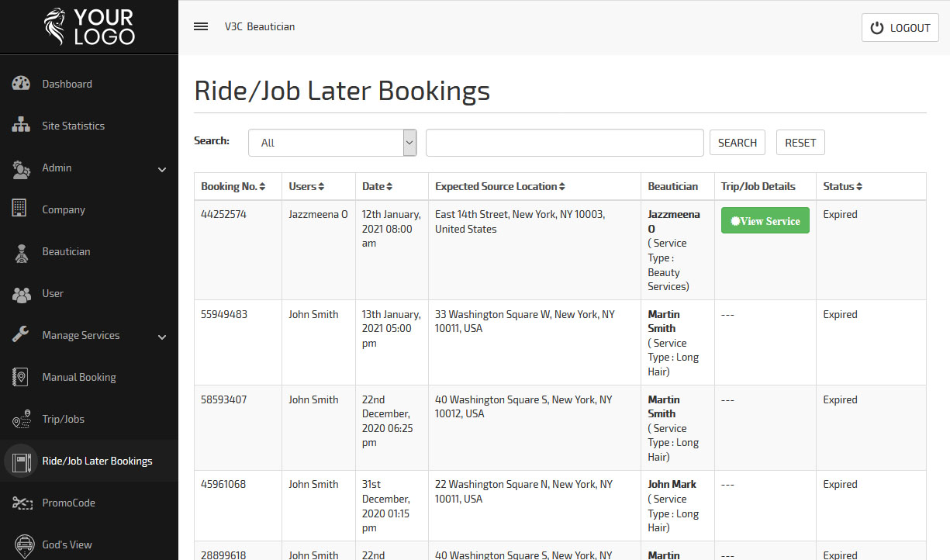This screenshot has height=560, width=950.
Task: Click user name Jazzmeena O
Action: (x=318, y=214)
